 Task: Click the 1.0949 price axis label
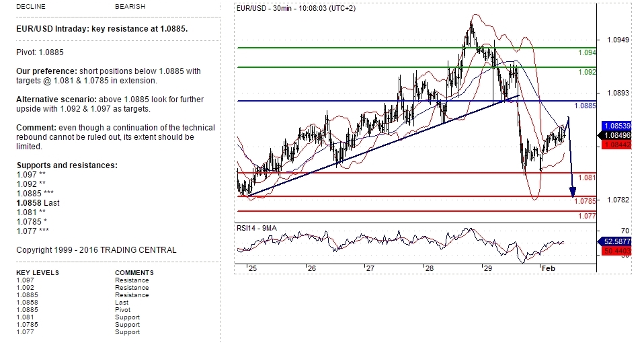click(x=618, y=40)
